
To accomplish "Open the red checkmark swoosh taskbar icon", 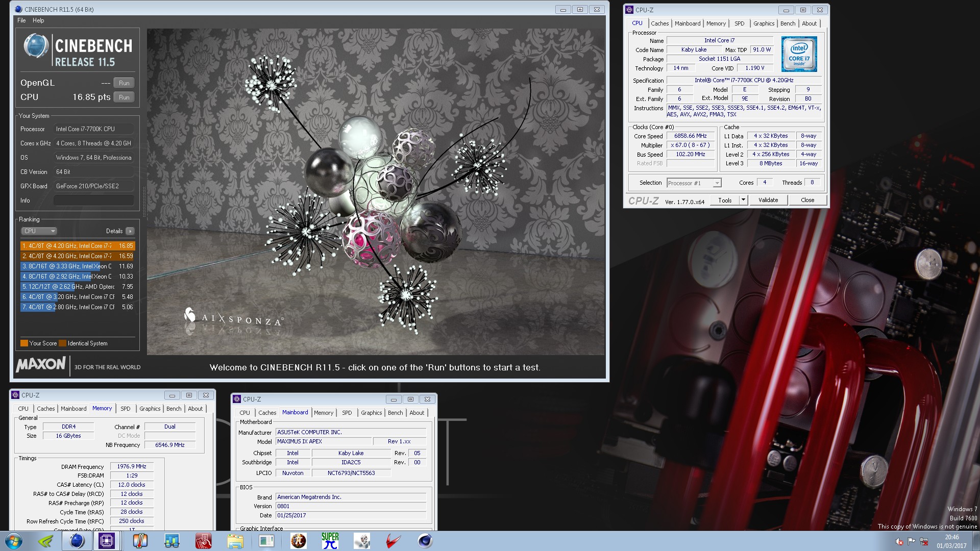I will (393, 541).
